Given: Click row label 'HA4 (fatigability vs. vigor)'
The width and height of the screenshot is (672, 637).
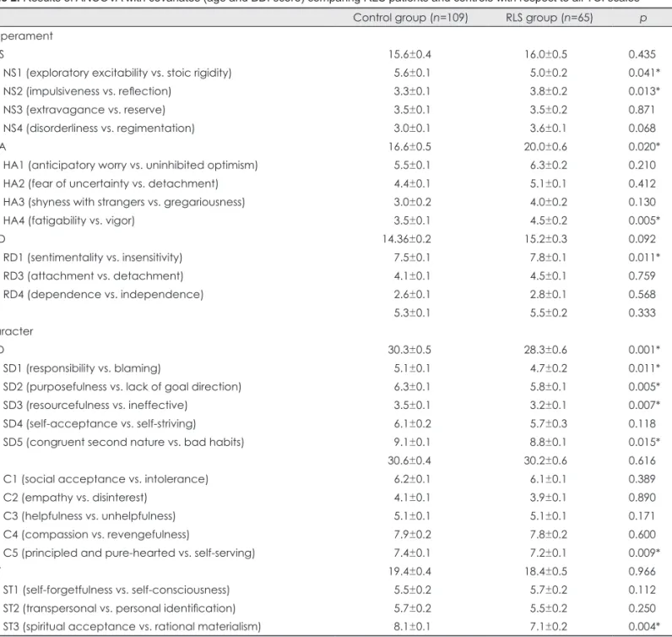Looking at the screenshot, I should [68, 220].
